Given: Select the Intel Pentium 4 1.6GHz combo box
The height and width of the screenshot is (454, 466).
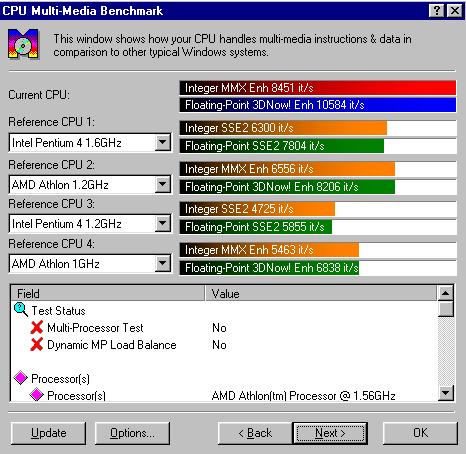Looking at the screenshot, I should [x=90, y=143].
